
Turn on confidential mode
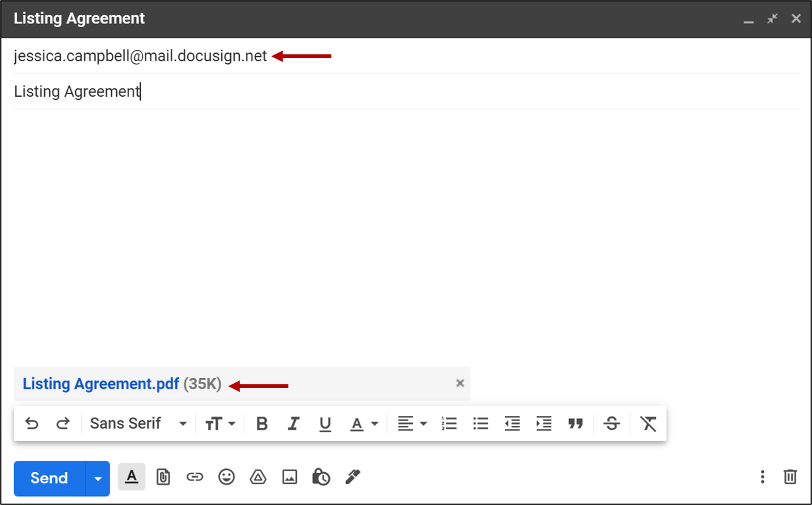pyautogui.click(x=321, y=477)
